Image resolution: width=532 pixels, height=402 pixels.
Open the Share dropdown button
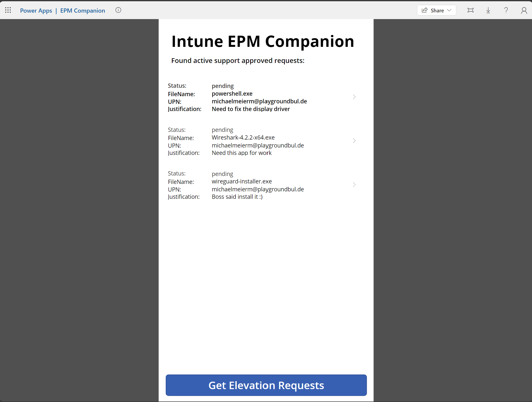(x=436, y=10)
